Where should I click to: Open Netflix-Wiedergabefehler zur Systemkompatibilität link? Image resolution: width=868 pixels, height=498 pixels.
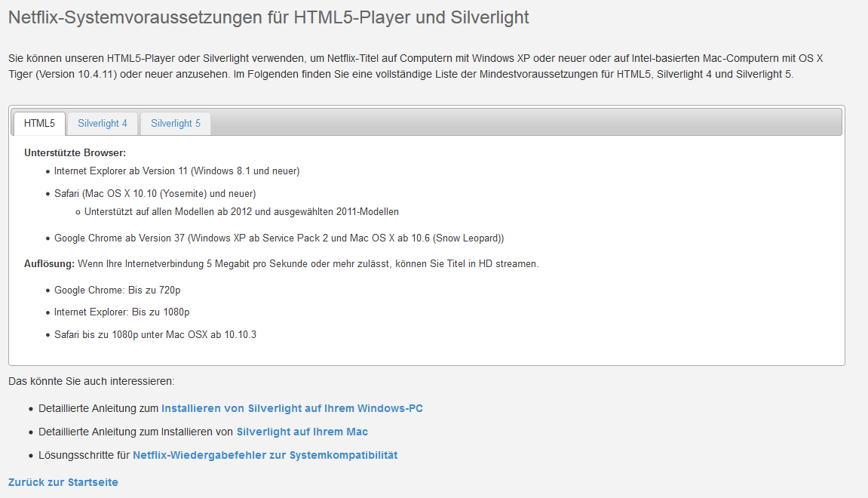point(265,455)
